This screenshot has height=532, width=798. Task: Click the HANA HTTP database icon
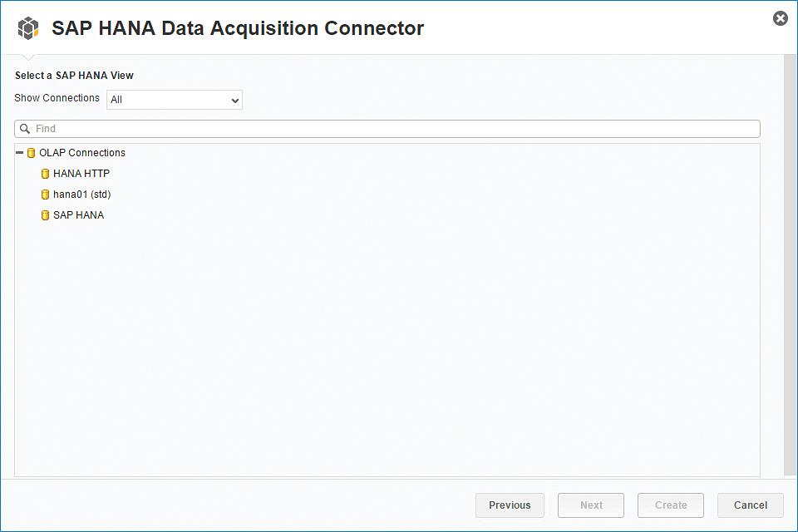[x=45, y=174]
